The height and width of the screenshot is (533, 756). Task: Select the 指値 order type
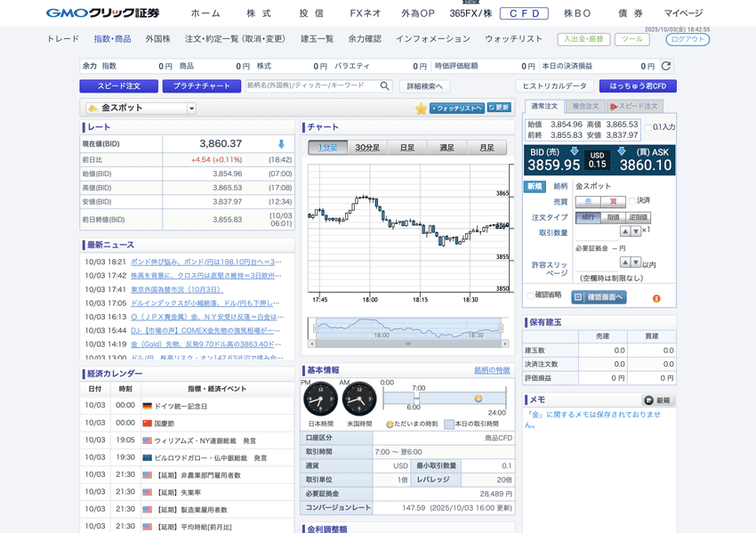click(x=613, y=217)
